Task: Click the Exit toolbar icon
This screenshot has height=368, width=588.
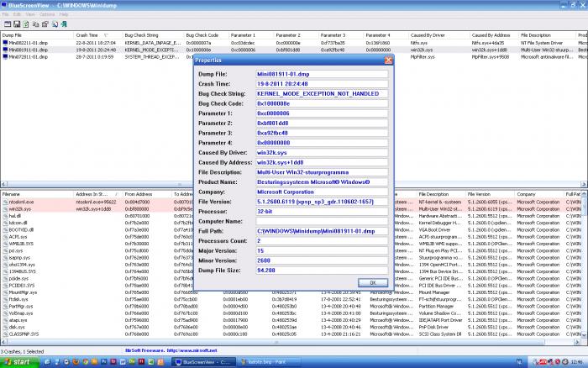Action: [x=64, y=24]
